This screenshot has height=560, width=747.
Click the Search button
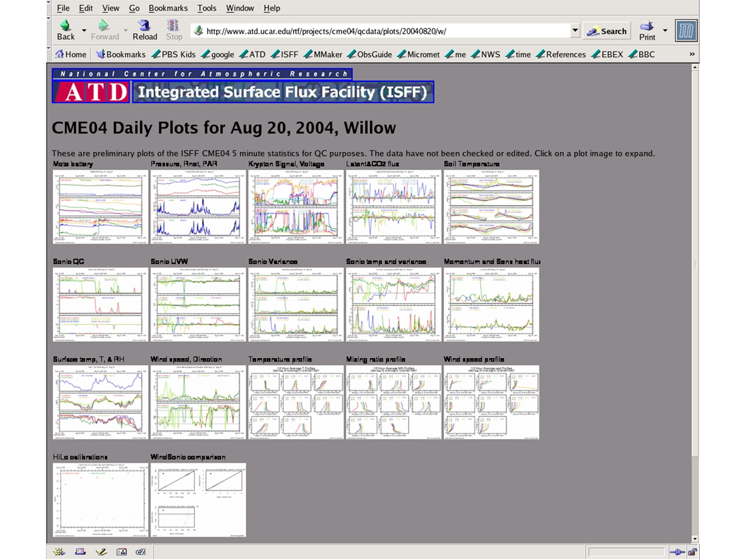click(x=607, y=31)
